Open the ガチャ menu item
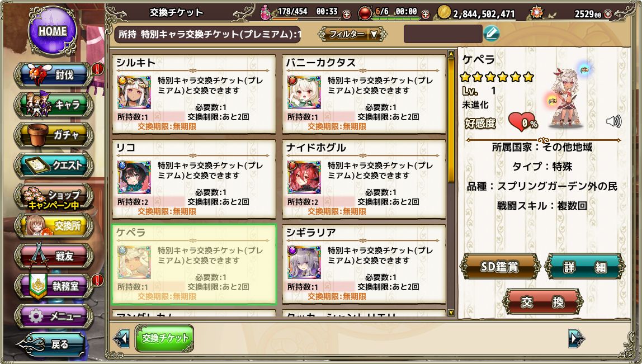Screen dimensions: 642x364 coord(54,135)
